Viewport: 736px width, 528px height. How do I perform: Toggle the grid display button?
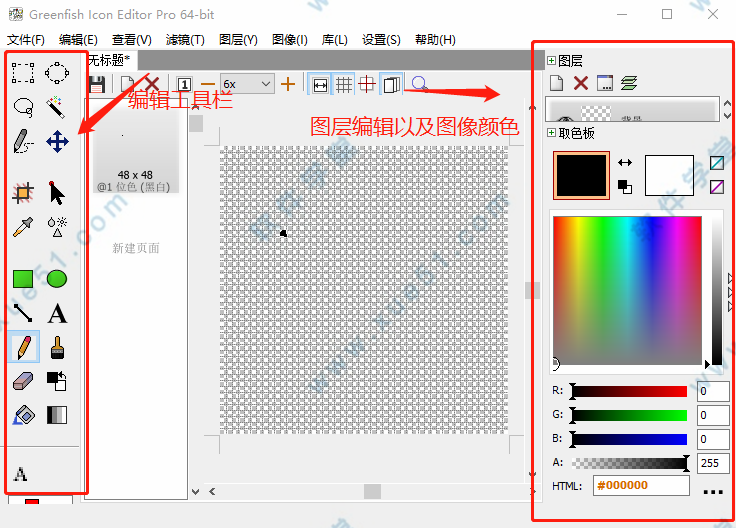(343, 85)
